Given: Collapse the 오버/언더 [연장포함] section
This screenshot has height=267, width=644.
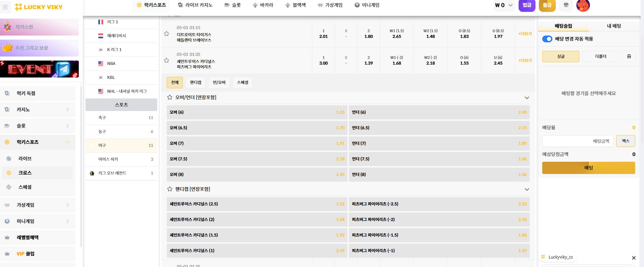Looking at the screenshot, I should pyautogui.click(x=526, y=98).
